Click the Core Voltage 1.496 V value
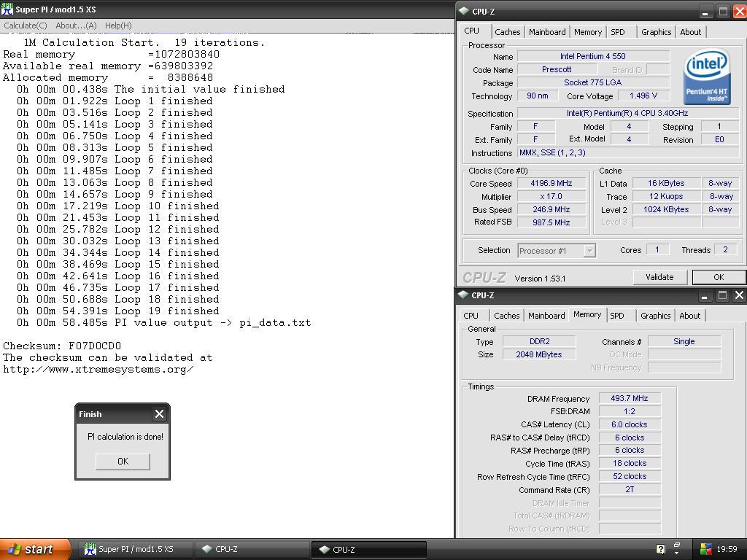The image size is (747, 560). pyautogui.click(x=643, y=96)
